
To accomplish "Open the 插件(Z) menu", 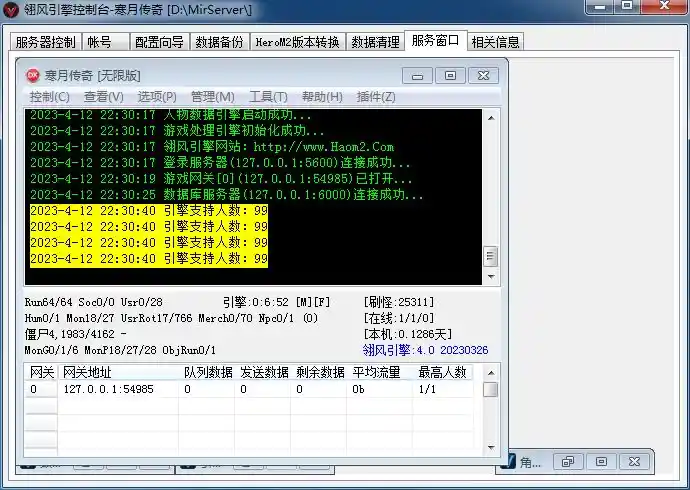I will tap(376, 96).
